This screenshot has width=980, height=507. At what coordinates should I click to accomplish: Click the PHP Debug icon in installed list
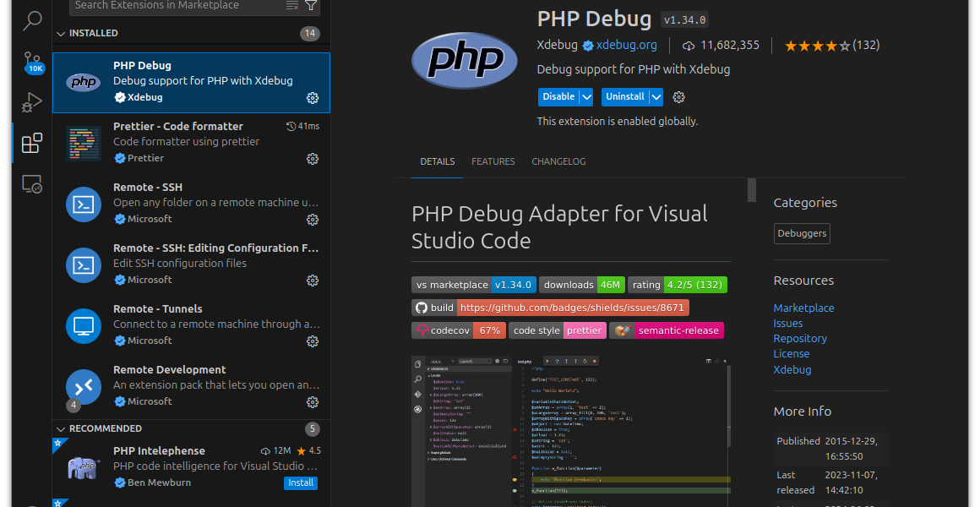pos(83,83)
